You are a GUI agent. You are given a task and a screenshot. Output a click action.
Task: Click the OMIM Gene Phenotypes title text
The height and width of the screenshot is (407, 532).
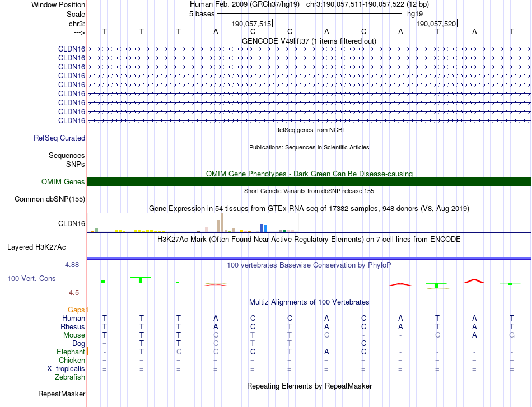[x=309, y=174]
